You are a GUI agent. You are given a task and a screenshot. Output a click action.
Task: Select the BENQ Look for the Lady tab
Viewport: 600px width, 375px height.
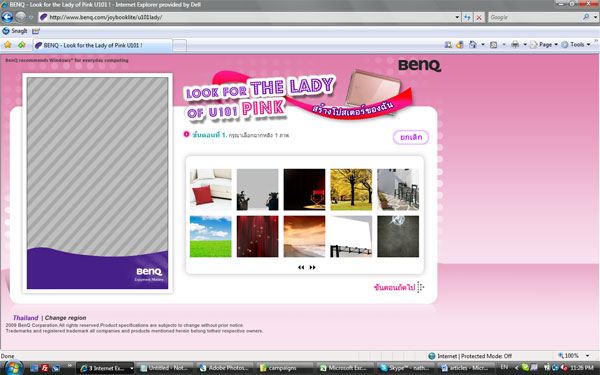(x=102, y=45)
